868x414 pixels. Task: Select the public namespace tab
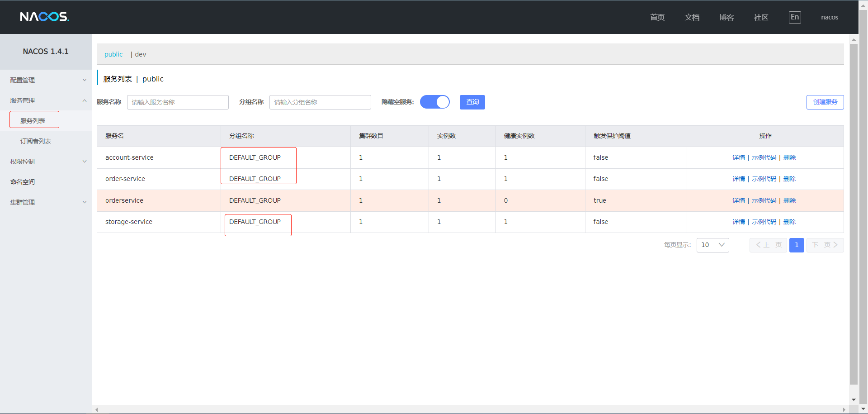pos(113,54)
